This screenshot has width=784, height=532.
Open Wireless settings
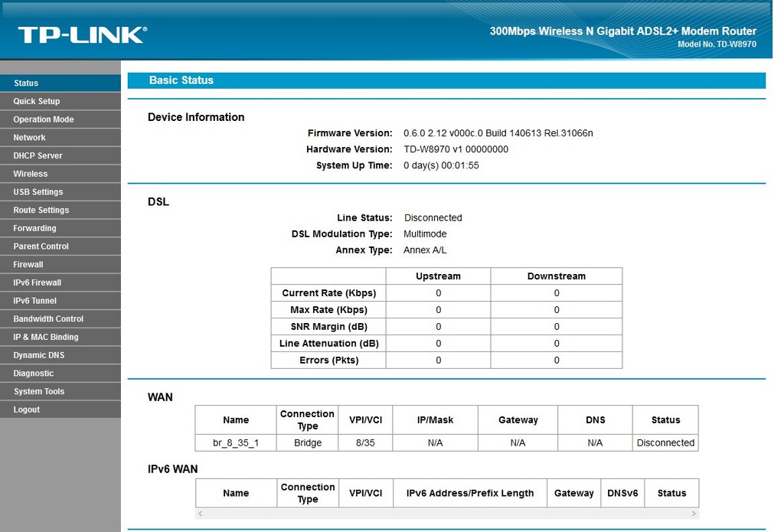pos(60,174)
